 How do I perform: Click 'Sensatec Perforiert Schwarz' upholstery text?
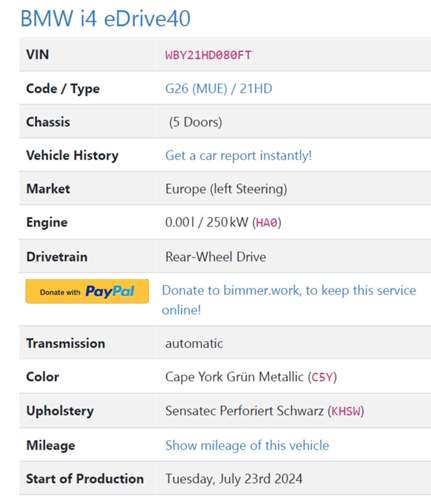(244, 411)
